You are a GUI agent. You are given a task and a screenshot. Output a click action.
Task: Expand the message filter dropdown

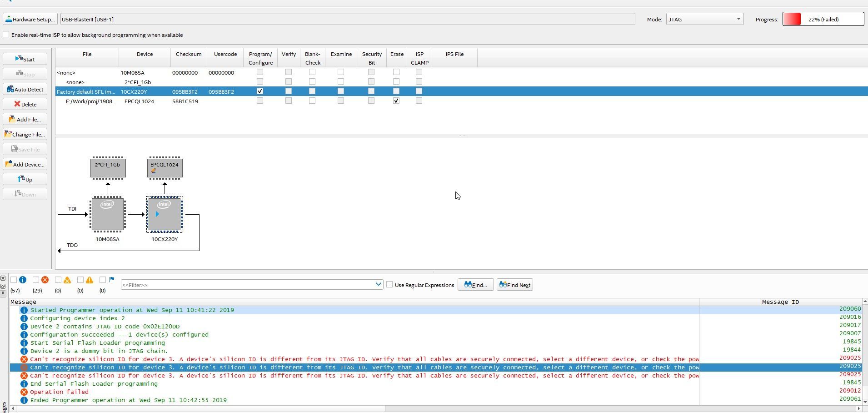click(x=378, y=284)
